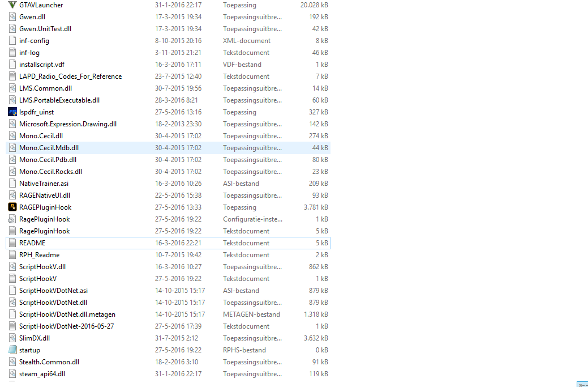
Task: Select the installscript.vdf file name
Action: point(42,65)
